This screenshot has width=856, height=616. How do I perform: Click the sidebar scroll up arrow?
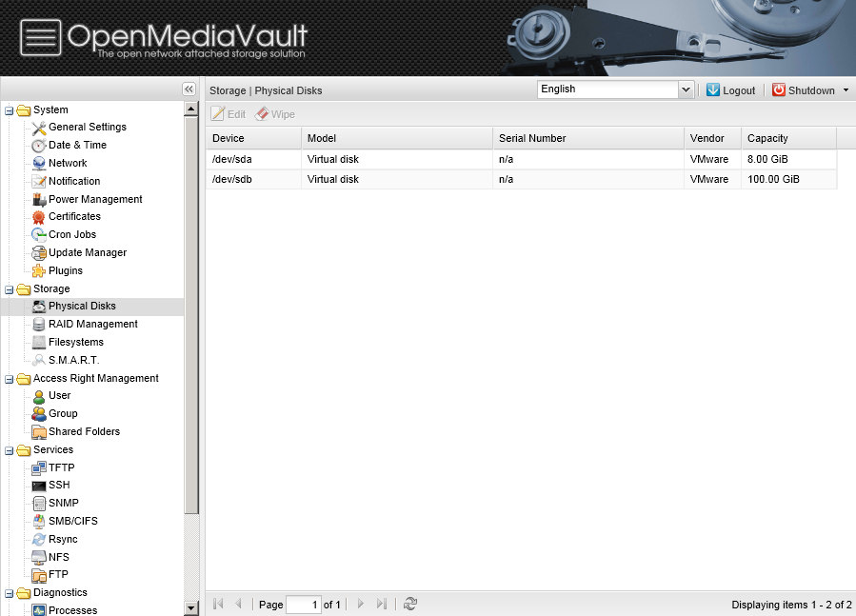[x=191, y=109]
